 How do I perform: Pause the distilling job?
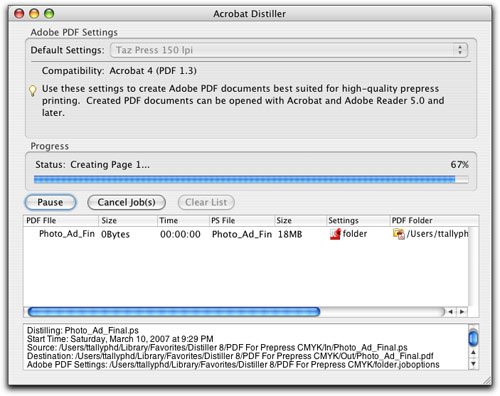point(50,202)
